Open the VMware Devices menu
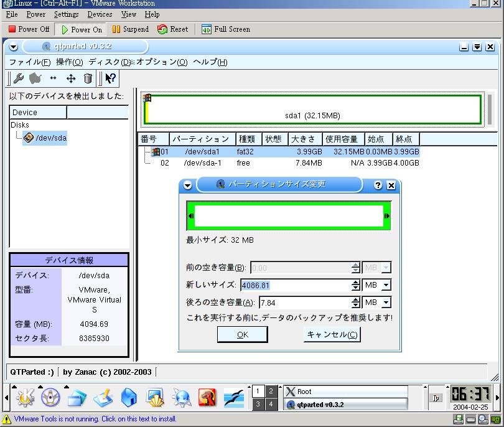504x427 pixels. (x=100, y=14)
